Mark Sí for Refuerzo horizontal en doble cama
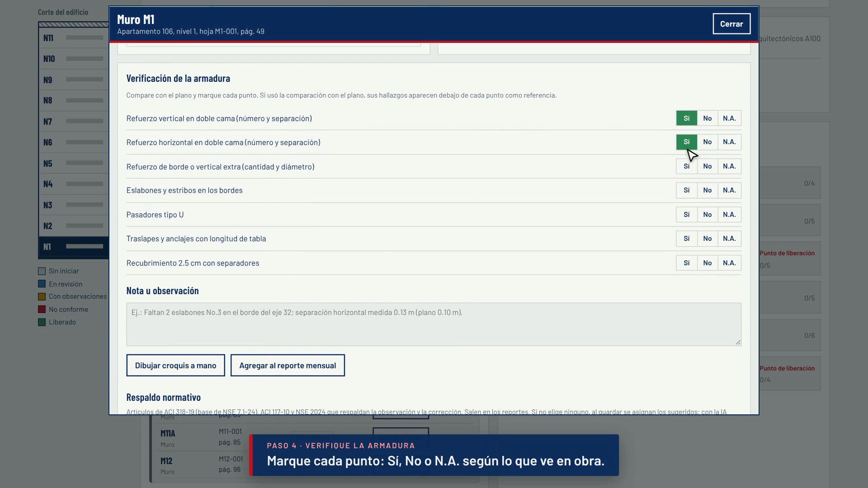The height and width of the screenshot is (488, 868). click(x=686, y=142)
